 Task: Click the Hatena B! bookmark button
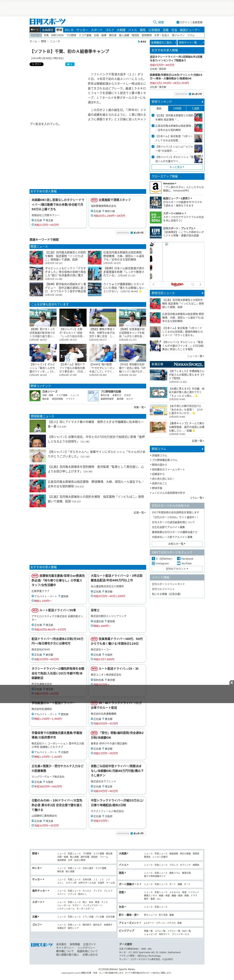coord(70,64)
